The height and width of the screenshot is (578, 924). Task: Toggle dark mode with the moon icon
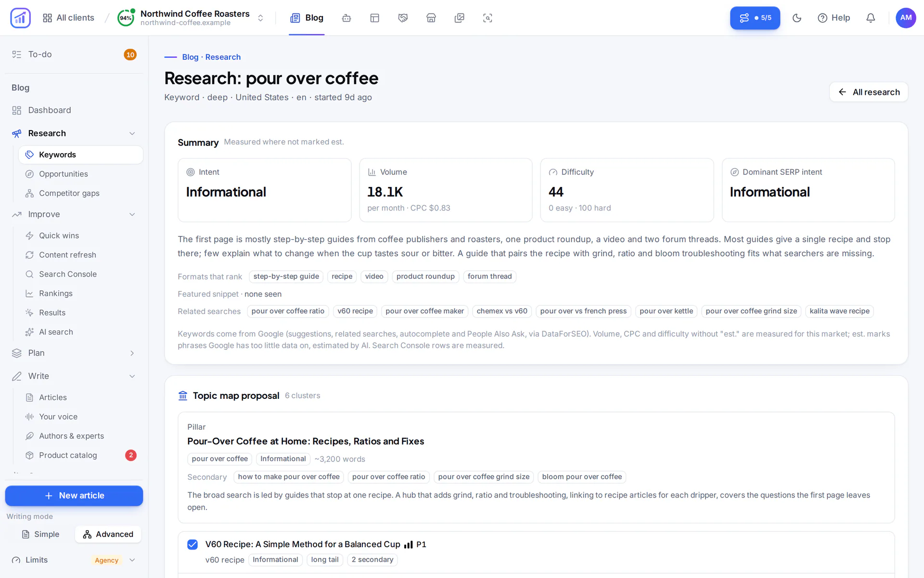797,18
